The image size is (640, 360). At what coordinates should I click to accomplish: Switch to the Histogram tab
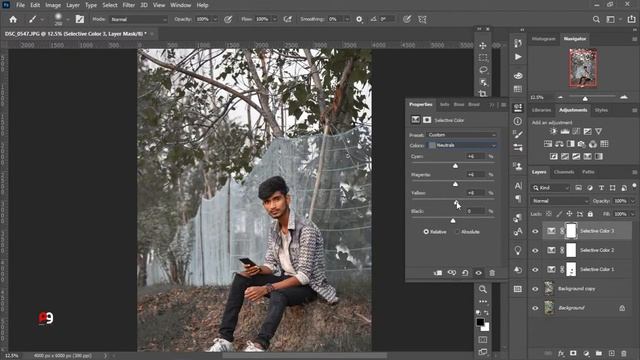(x=544, y=39)
